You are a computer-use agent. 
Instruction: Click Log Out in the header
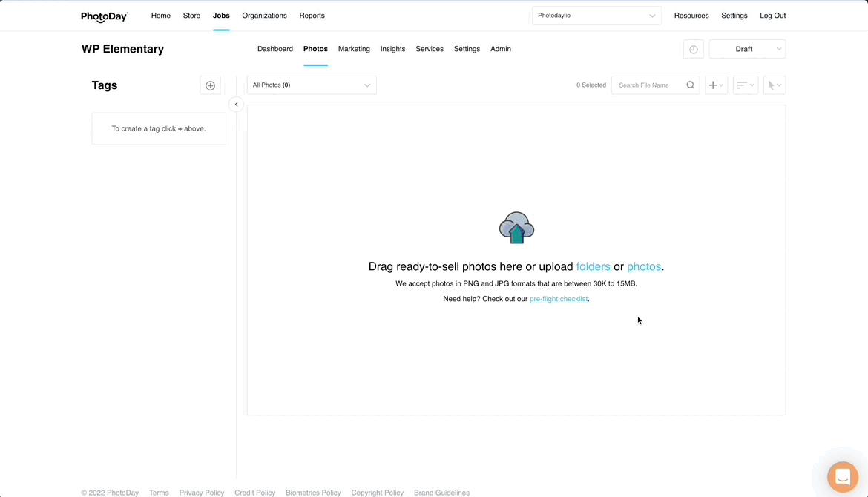coord(772,16)
